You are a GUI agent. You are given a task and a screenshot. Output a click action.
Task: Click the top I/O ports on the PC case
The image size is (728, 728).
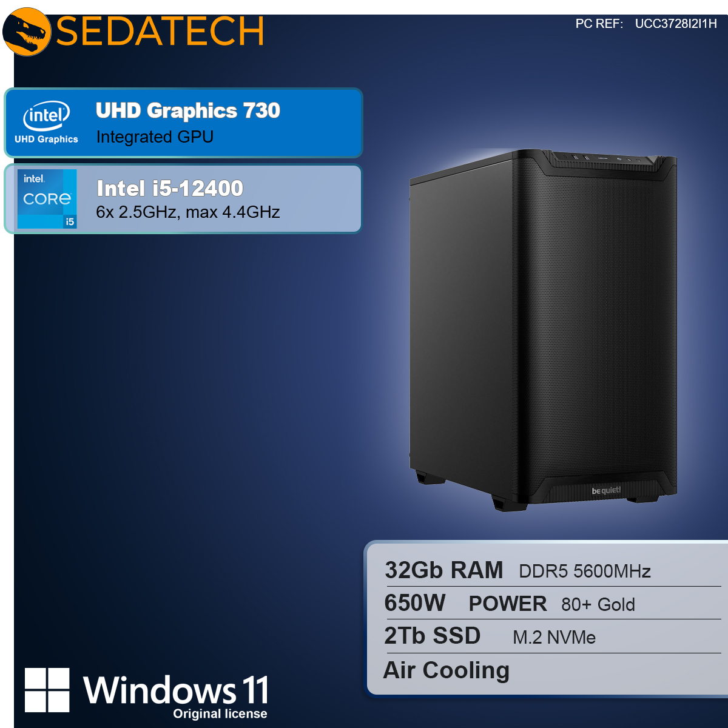tap(601, 158)
